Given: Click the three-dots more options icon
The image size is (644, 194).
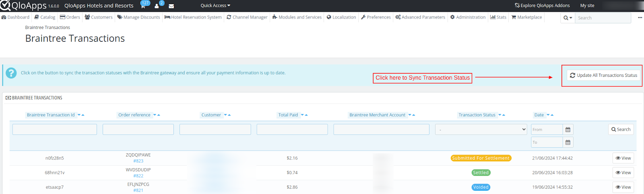Looking at the screenshot, I should coord(640,18).
